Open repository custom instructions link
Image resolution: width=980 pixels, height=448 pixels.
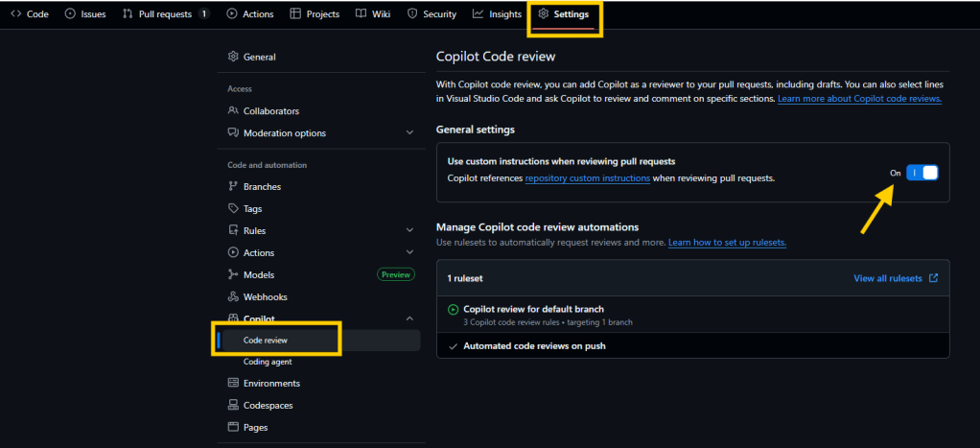tap(587, 178)
